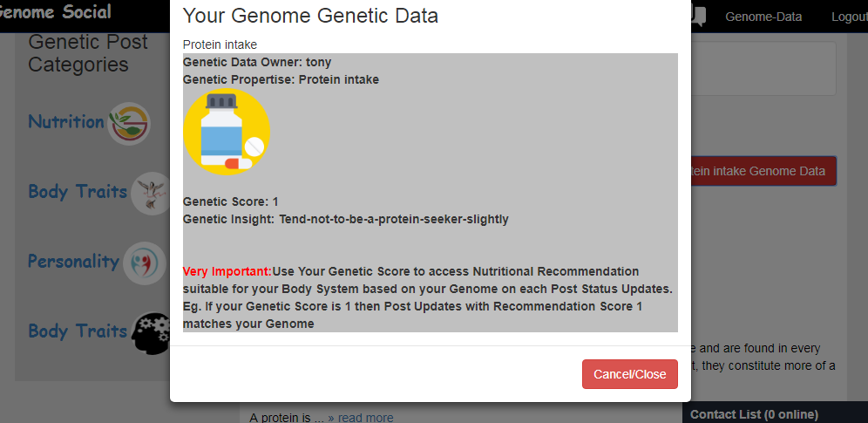
Task: Click the Genetic Post Categories heading
Action: (x=87, y=53)
